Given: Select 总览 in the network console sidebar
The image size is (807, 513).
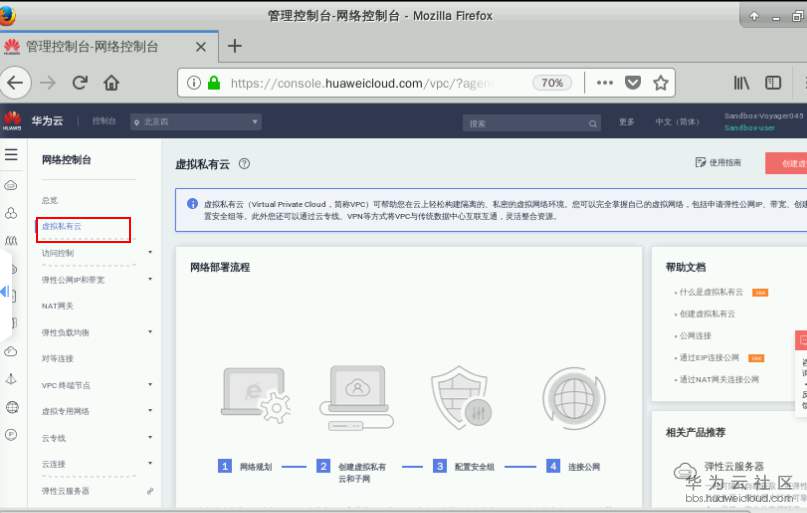Looking at the screenshot, I should click(x=49, y=200).
